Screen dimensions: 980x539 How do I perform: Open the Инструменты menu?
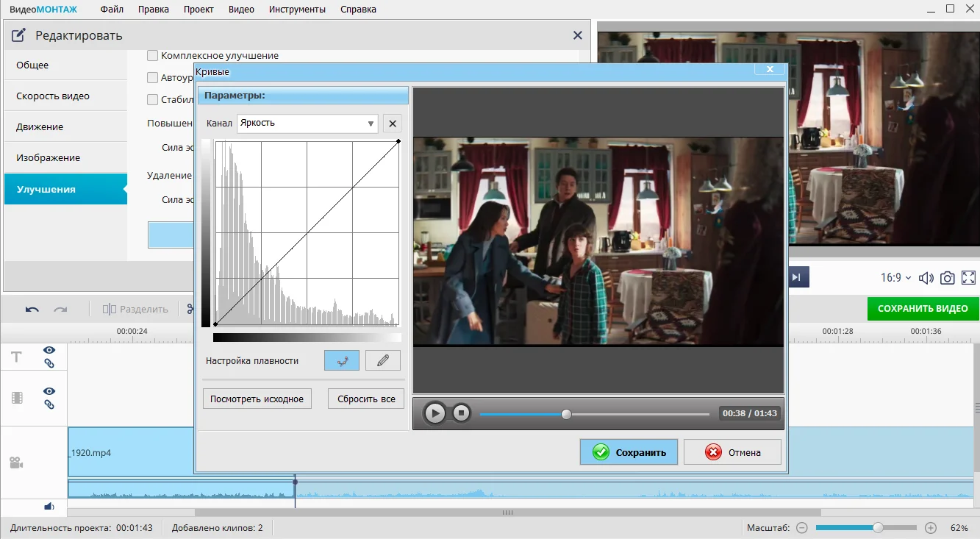point(297,10)
